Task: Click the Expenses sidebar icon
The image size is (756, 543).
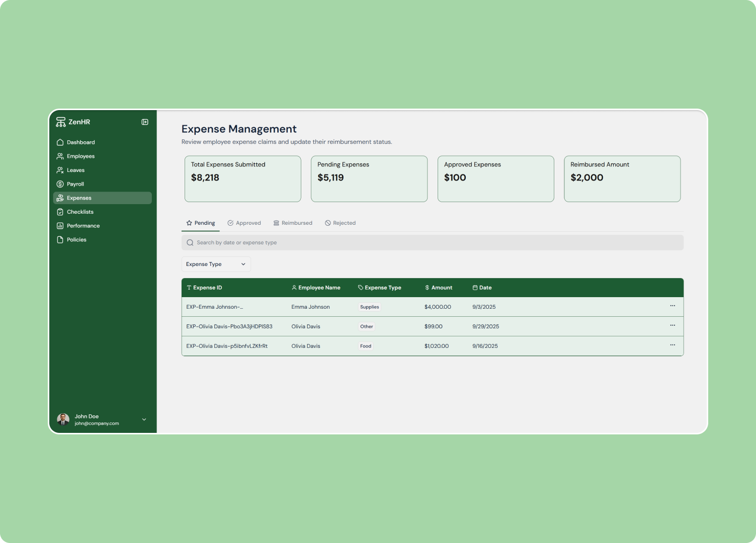Action: (x=60, y=198)
